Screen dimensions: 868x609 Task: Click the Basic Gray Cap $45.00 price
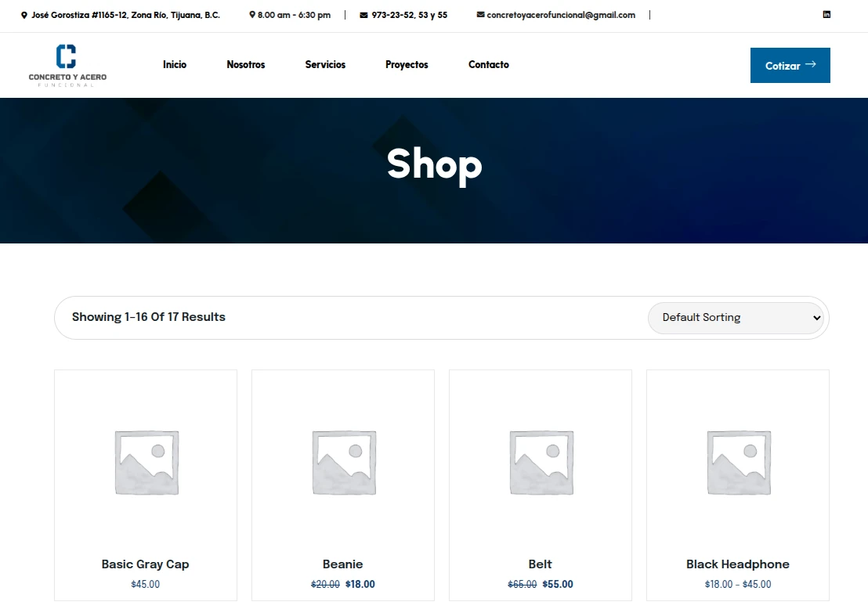(x=145, y=584)
